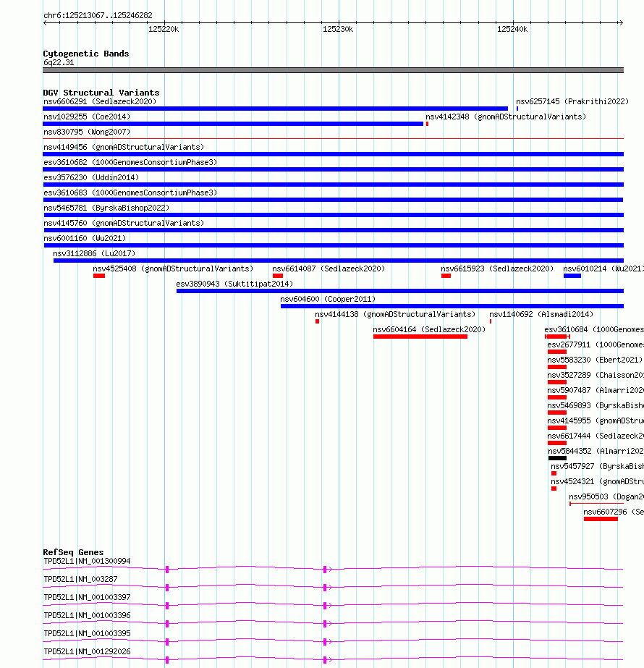
Task: Click the TPD52L1|NM_001292026 transcript label
Action: tap(87, 652)
